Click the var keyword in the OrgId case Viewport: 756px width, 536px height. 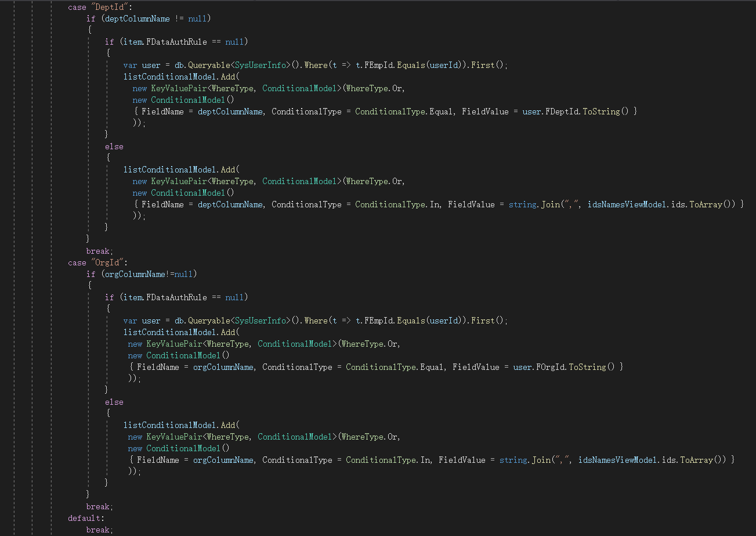[x=131, y=321]
